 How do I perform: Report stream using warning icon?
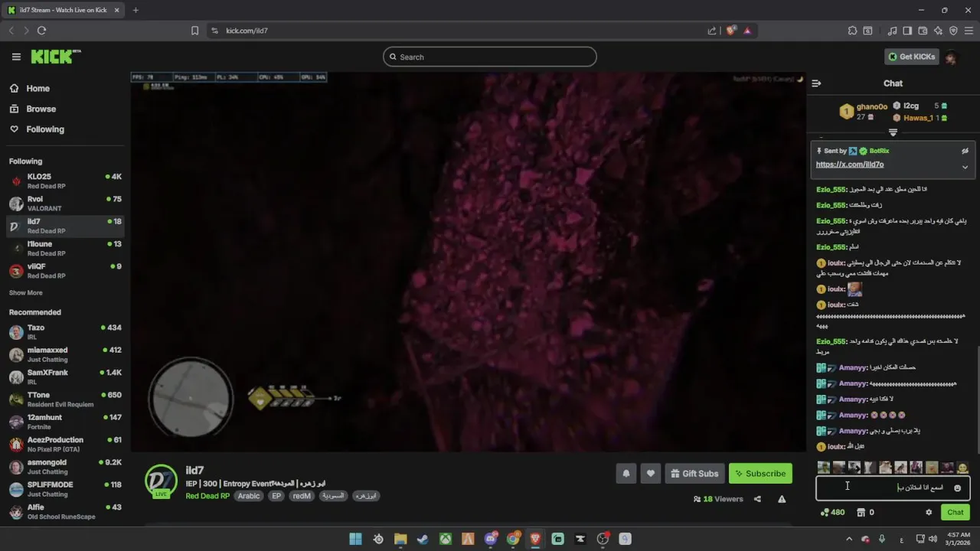click(782, 499)
